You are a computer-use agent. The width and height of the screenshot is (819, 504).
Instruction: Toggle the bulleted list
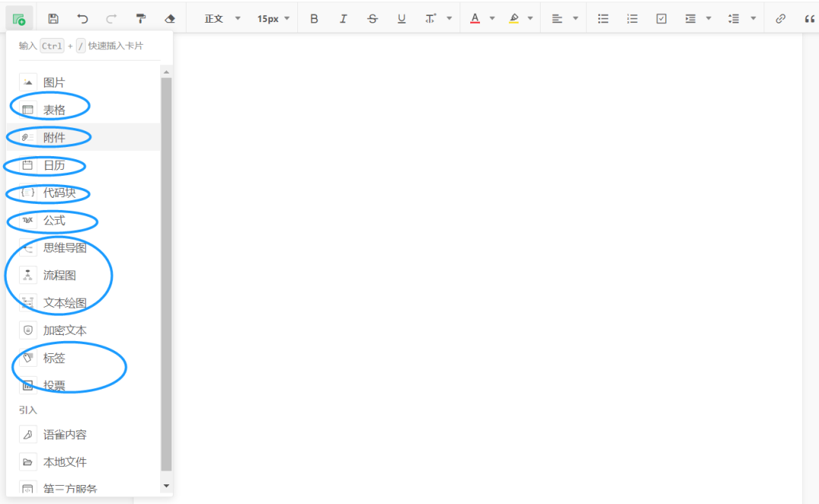(603, 19)
